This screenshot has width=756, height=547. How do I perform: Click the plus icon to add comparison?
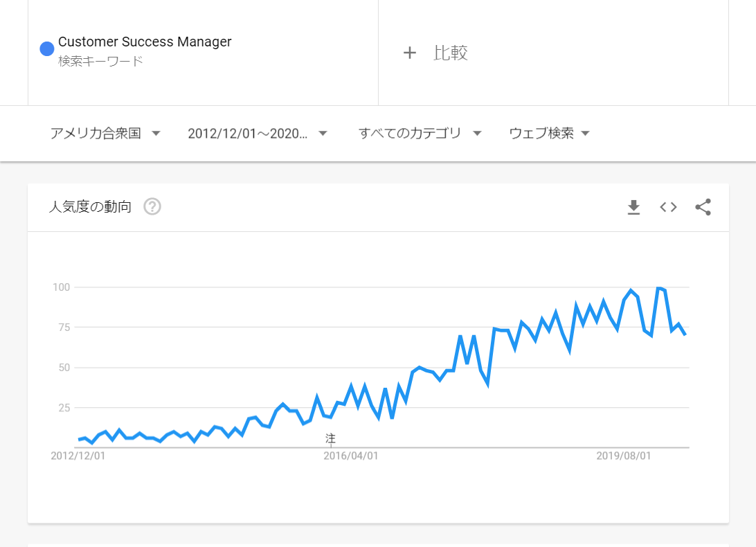tap(410, 53)
